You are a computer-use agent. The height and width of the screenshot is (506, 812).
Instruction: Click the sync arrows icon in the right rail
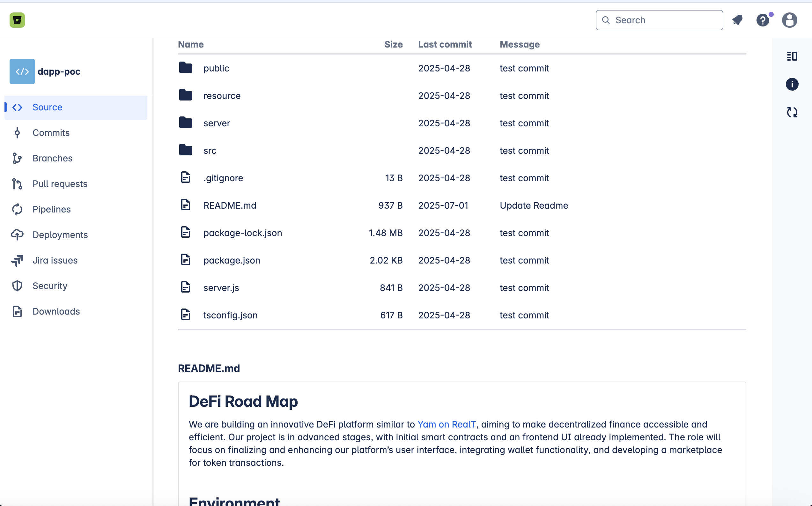[792, 112]
